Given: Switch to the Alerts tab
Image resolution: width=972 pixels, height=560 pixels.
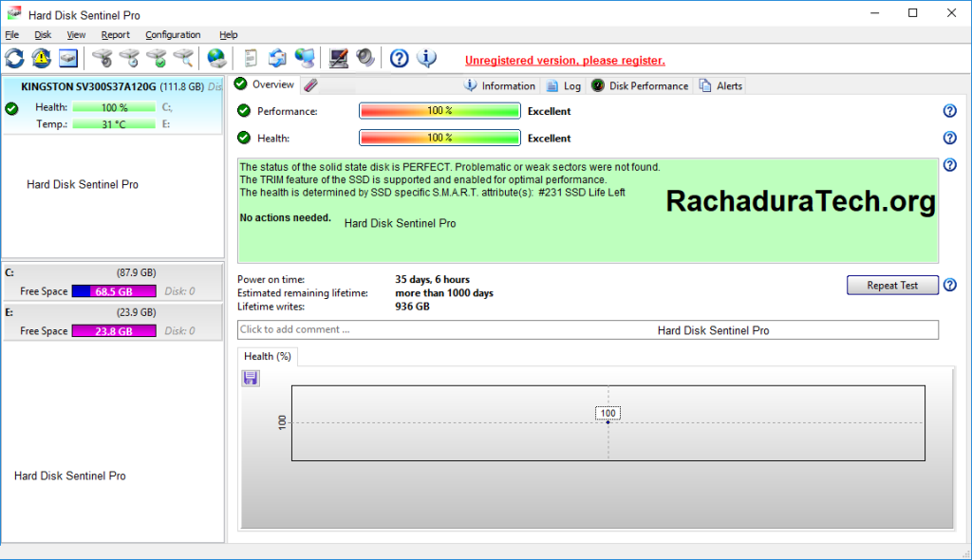Looking at the screenshot, I should (x=721, y=85).
